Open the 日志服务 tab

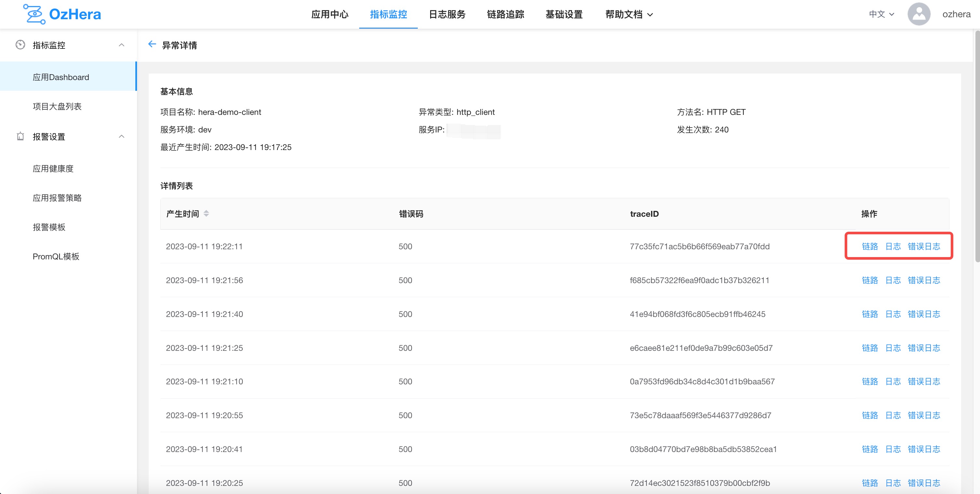(x=447, y=14)
